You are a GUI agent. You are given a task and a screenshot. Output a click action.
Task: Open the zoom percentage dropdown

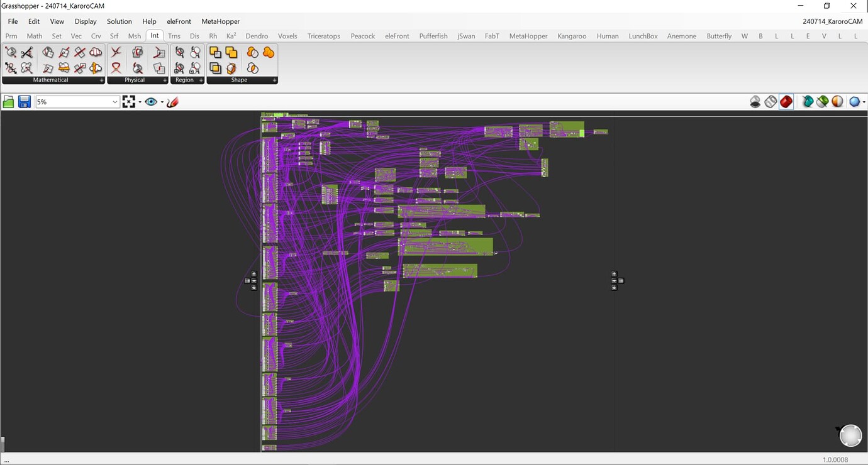[x=114, y=101]
